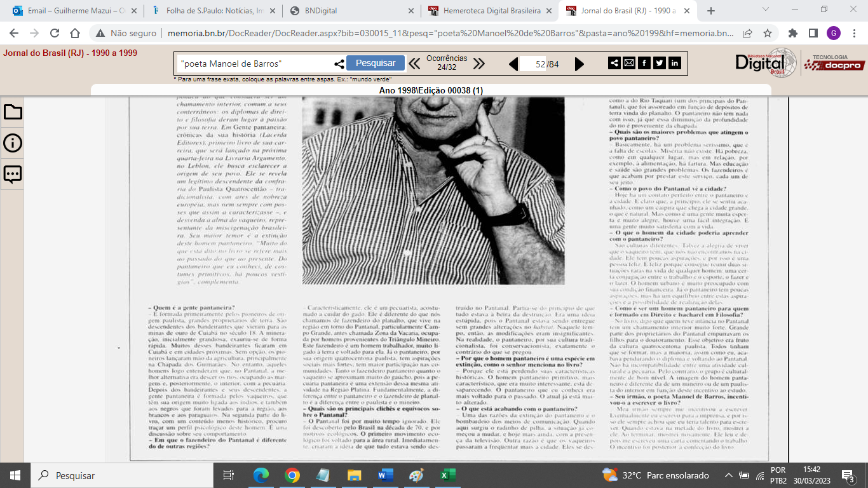868x488 pixels.
Task: Share this page from the address bar
Action: coord(748,34)
